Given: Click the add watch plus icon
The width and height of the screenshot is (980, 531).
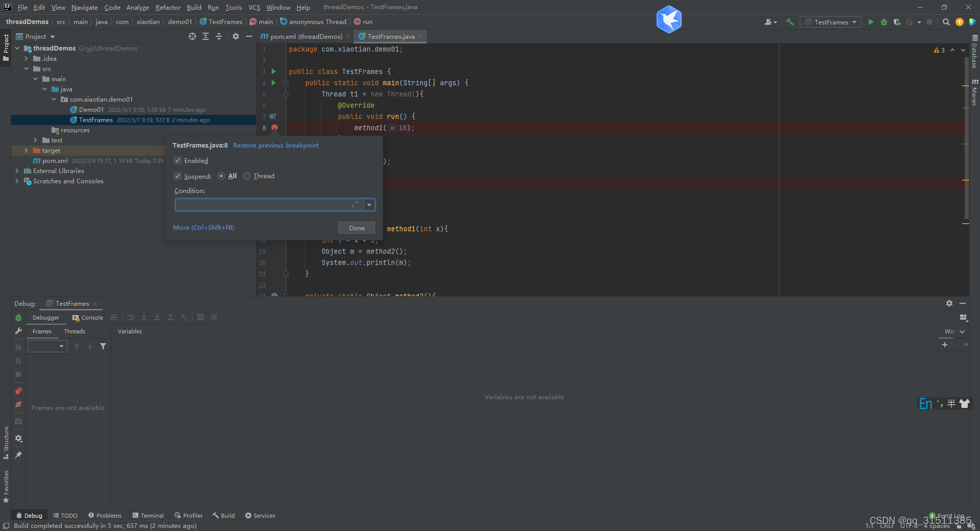Looking at the screenshot, I should [x=945, y=345].
